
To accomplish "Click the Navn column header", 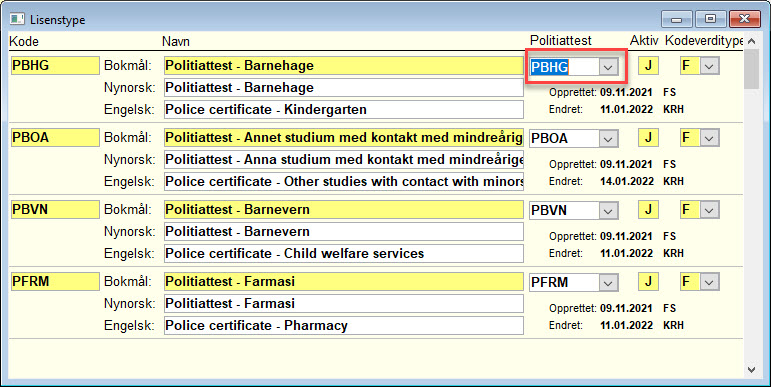I will (x=176, y=41).
